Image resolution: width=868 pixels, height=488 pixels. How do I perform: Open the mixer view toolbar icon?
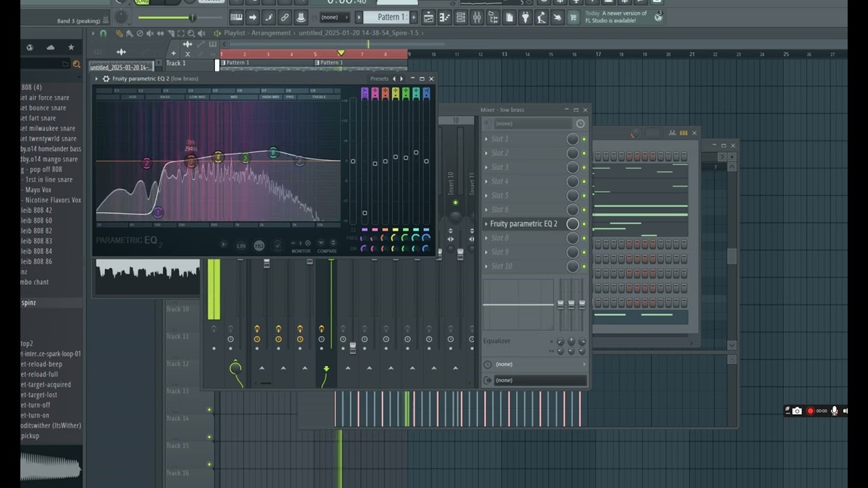(x=477, y=18)
